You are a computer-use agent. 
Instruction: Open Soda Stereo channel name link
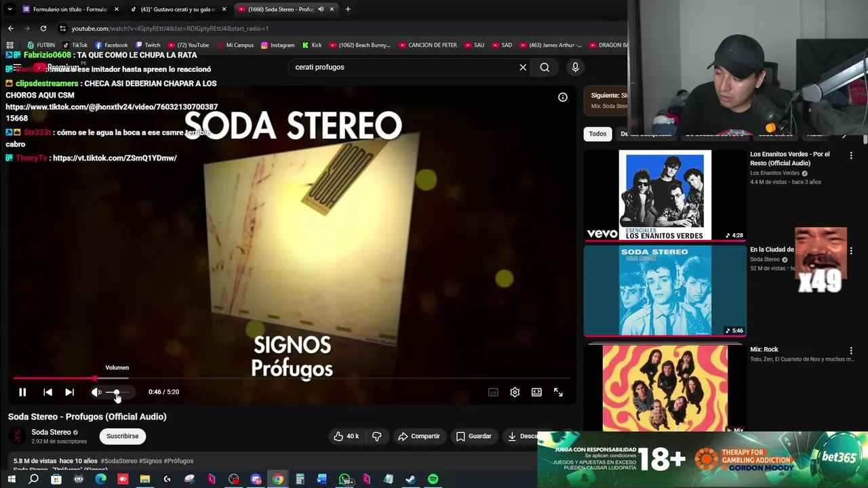pos(51,432)
